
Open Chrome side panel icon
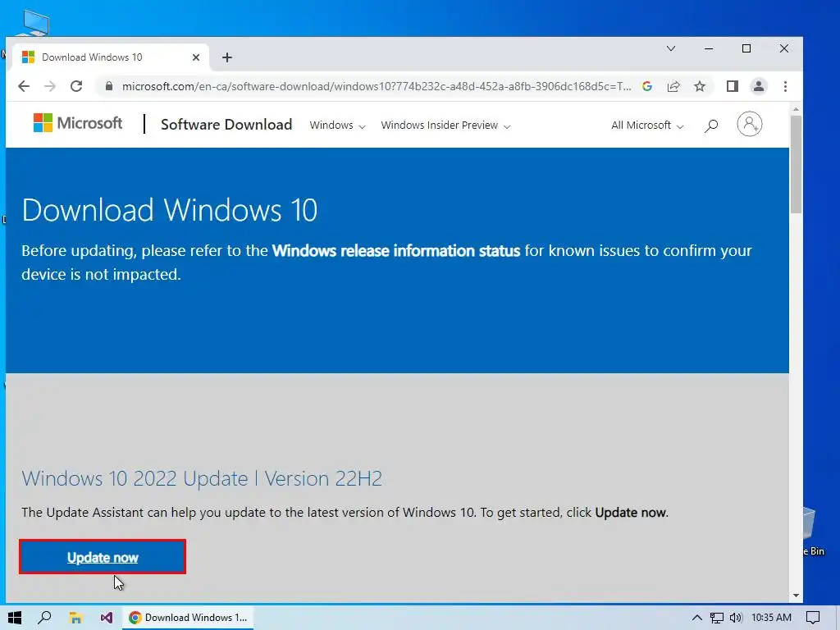[733, 86]
